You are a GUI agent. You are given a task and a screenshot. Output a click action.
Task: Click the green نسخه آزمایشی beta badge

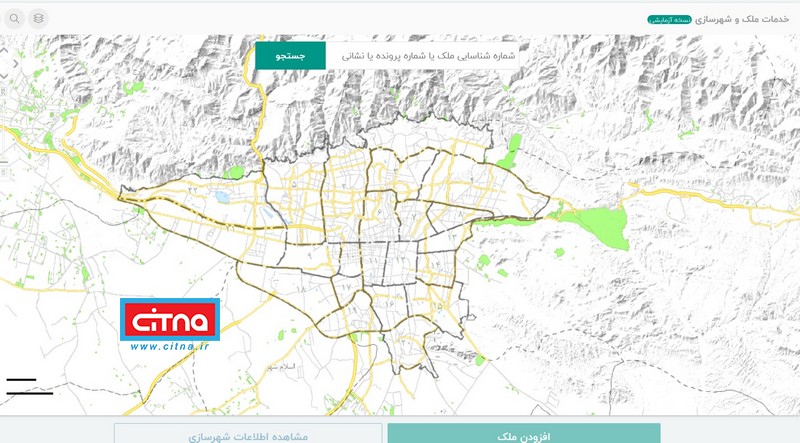point(665,19)
